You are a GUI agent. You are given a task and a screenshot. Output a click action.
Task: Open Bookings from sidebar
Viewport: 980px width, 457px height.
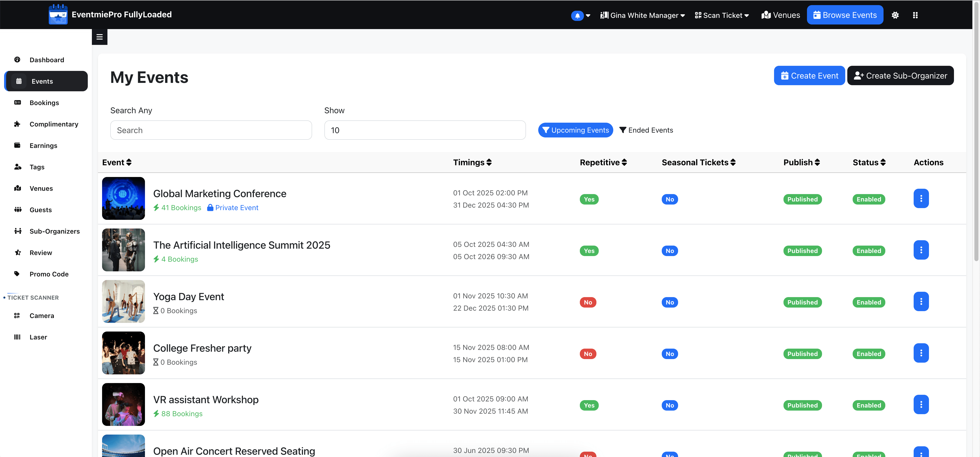coord(44,103)
